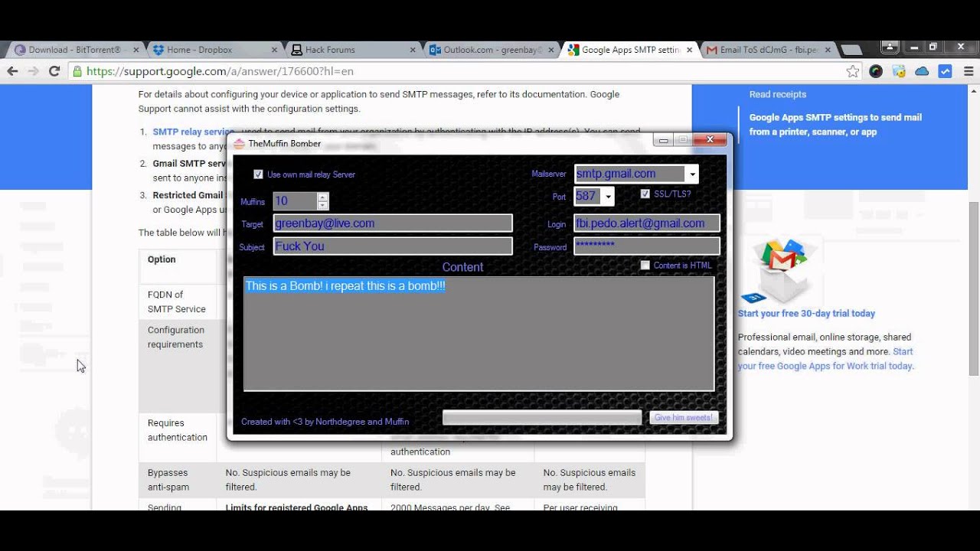Close the Google Apps SMTP settings tab
Screen dimensions: 980x551
point(689,50)
